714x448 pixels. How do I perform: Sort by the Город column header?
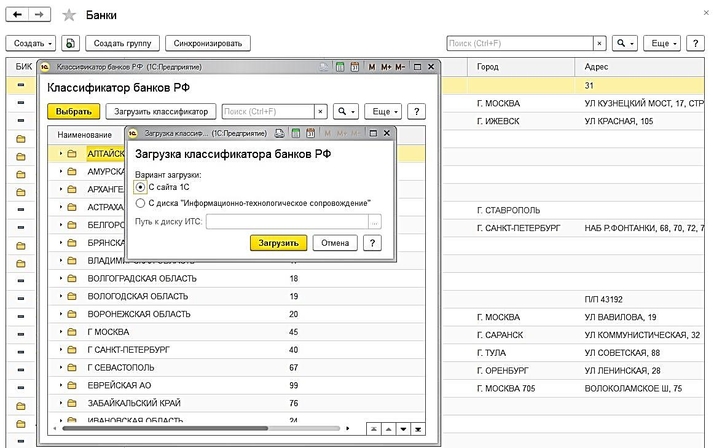point(521,67)
